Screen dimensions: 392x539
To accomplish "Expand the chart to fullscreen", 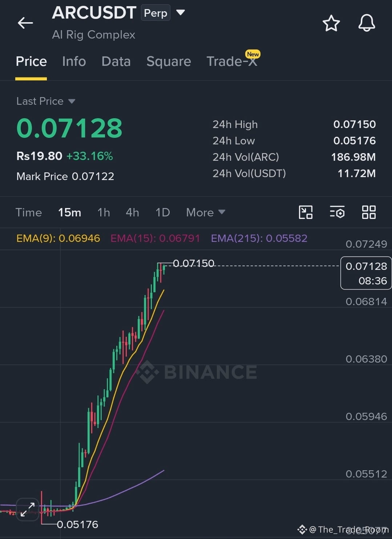I will tap(28, 509).
